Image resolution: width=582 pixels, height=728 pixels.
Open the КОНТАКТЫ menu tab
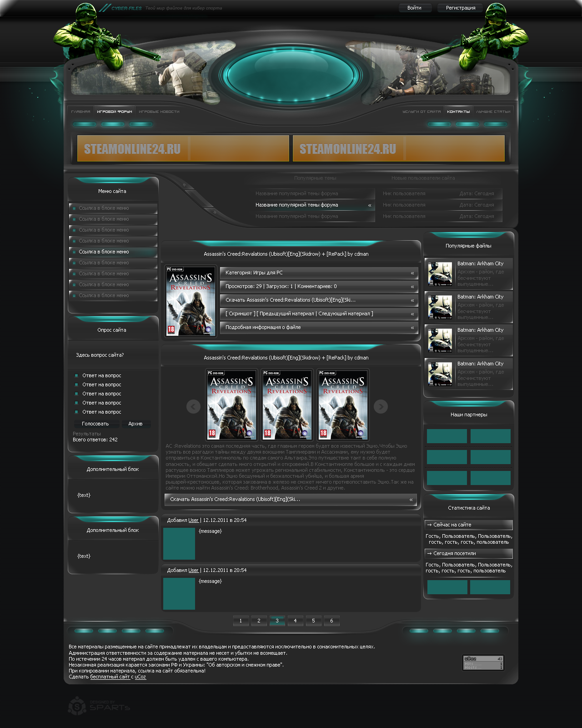pos(458,111)
